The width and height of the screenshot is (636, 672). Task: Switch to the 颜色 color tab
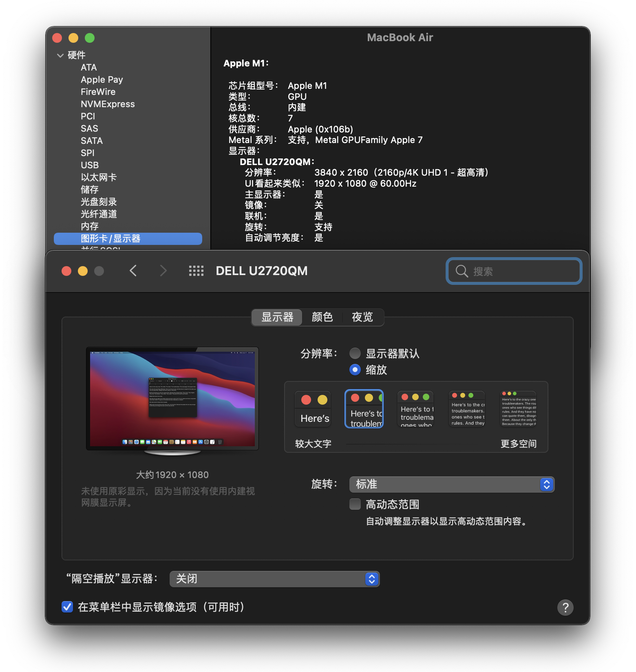322,317
